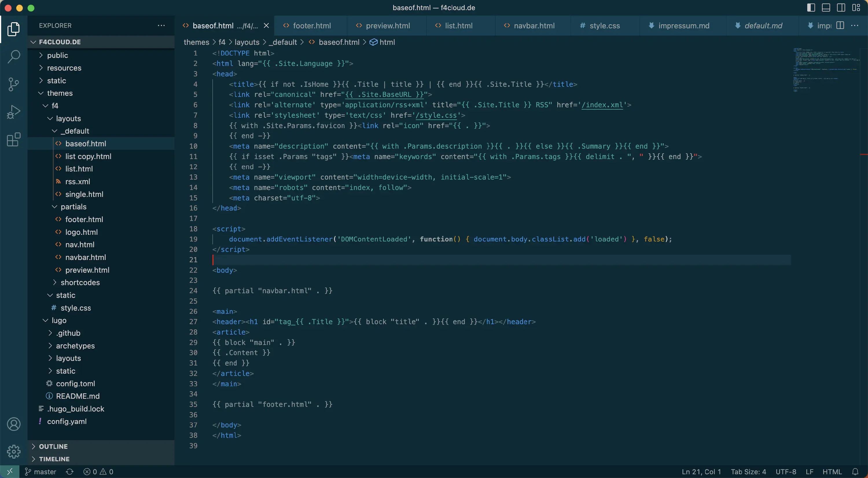Toggle the primary sidebar visibility

click(811, 8)
